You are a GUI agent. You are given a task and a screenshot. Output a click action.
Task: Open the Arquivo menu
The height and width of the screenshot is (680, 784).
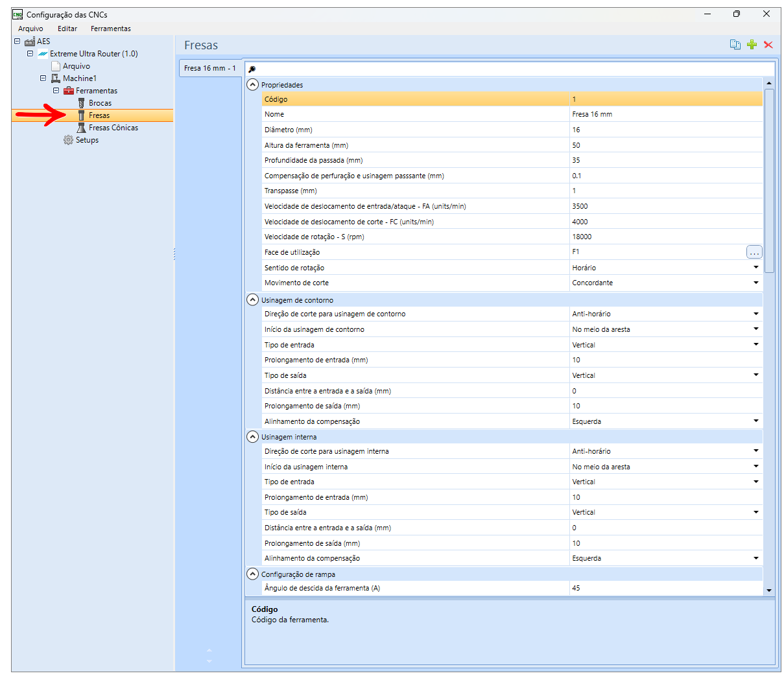30,29
